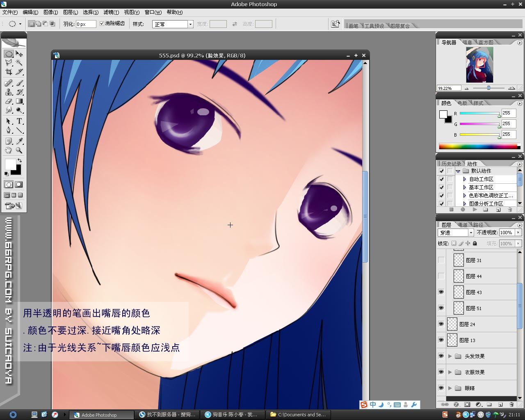The image size is (525, 420).
Task: Swap foreground and background colors
Action: pyautogui.click(x=19, y=160)
